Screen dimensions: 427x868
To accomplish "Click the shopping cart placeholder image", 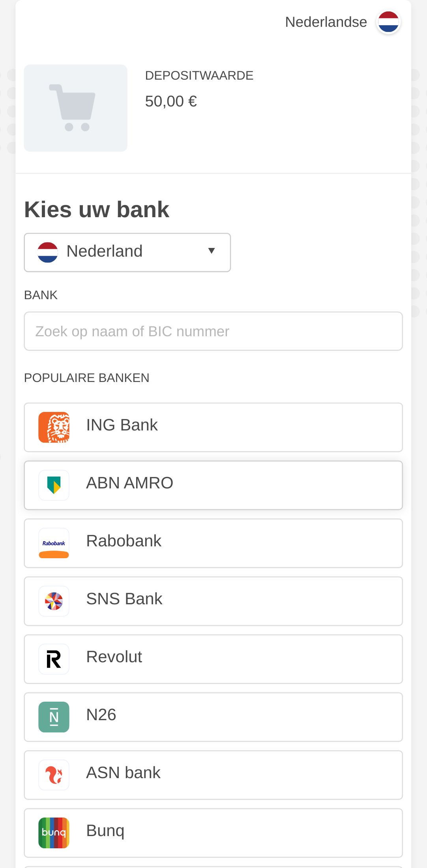I will (76, 108).
